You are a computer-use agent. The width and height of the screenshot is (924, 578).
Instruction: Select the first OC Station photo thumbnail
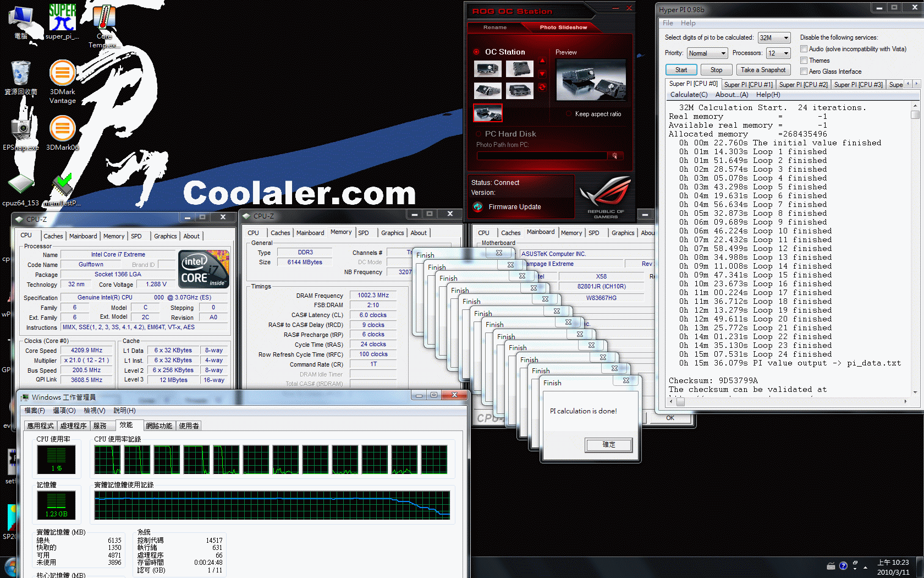pos(487,69)
